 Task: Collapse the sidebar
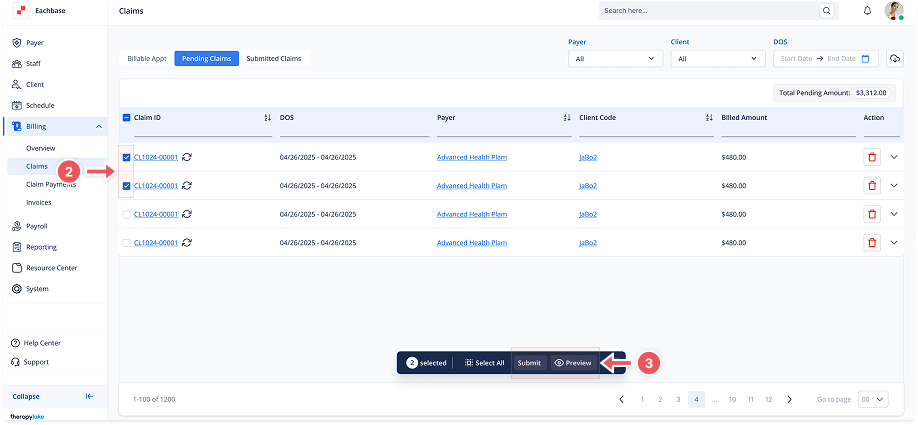point(53,396)
